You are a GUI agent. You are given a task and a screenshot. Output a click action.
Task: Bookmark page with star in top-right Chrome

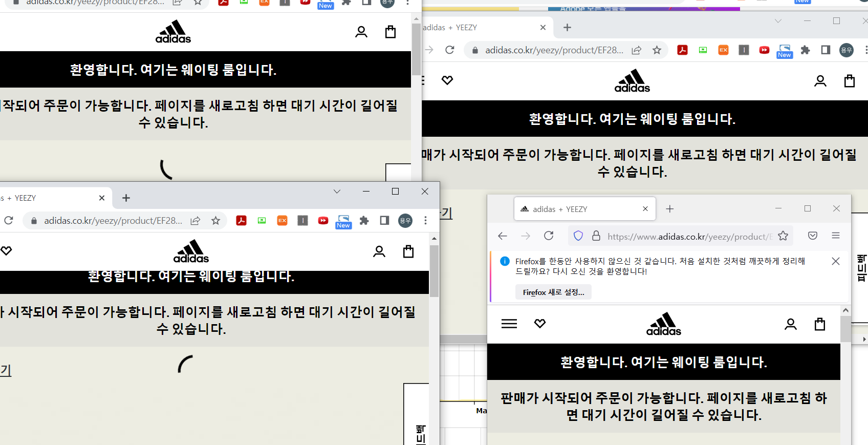coord(657,50)
